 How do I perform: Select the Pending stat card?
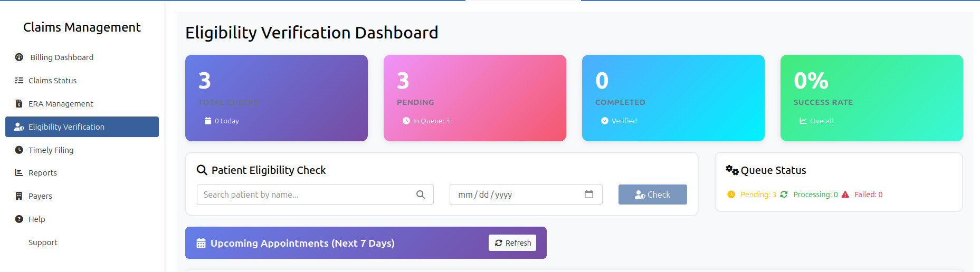click(x=474, y=98)
